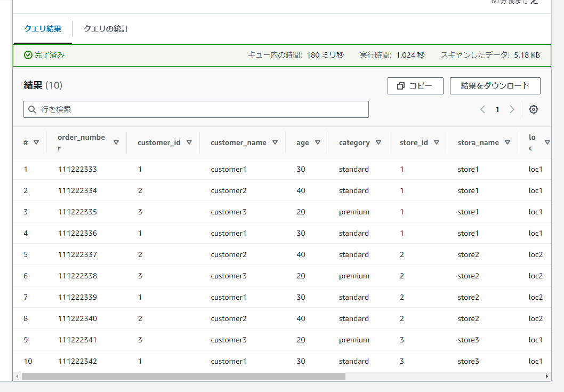Click store1 in row 4
564x392 pixels.
coord(468,233)
